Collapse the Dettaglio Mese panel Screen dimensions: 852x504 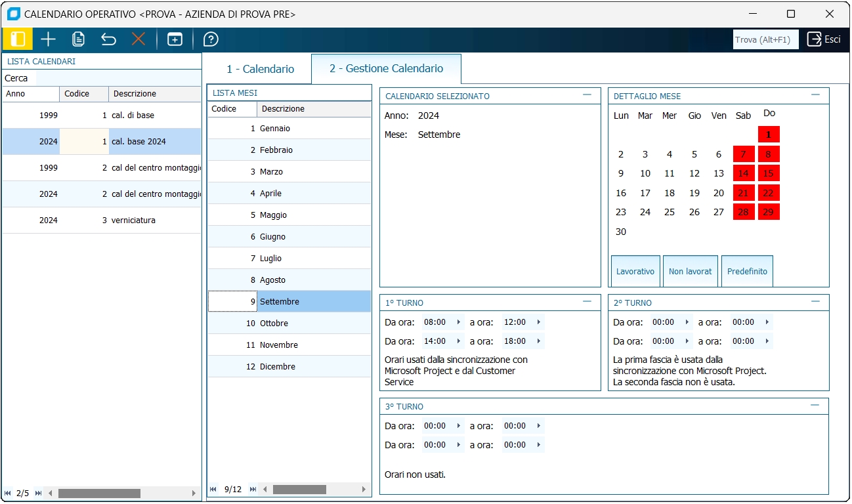tap(815, 95)
